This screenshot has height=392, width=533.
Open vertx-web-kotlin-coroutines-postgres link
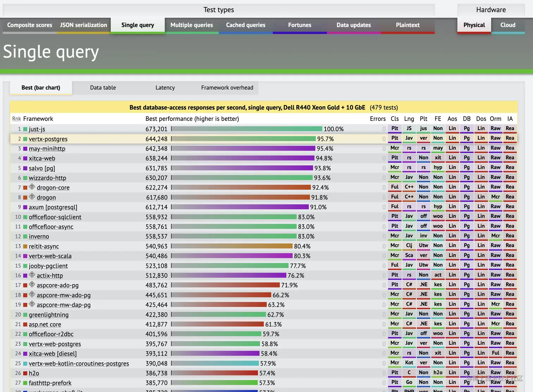coord(79,363)
